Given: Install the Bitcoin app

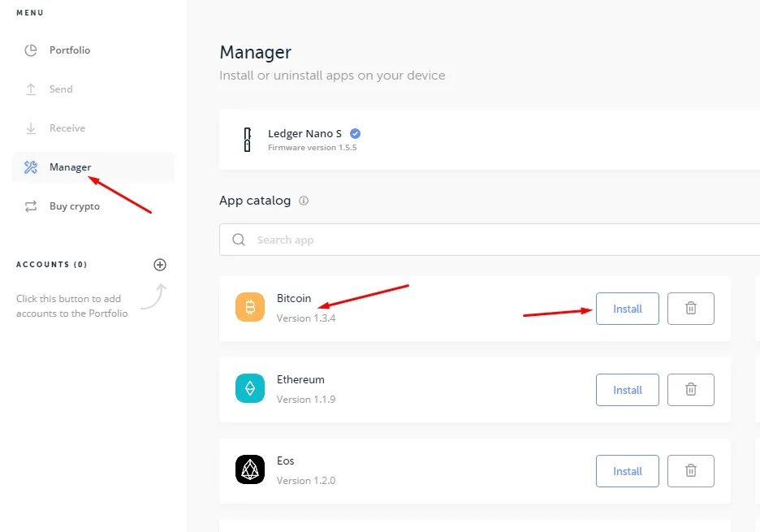Looking at the screenshot, I should [627, 309].
